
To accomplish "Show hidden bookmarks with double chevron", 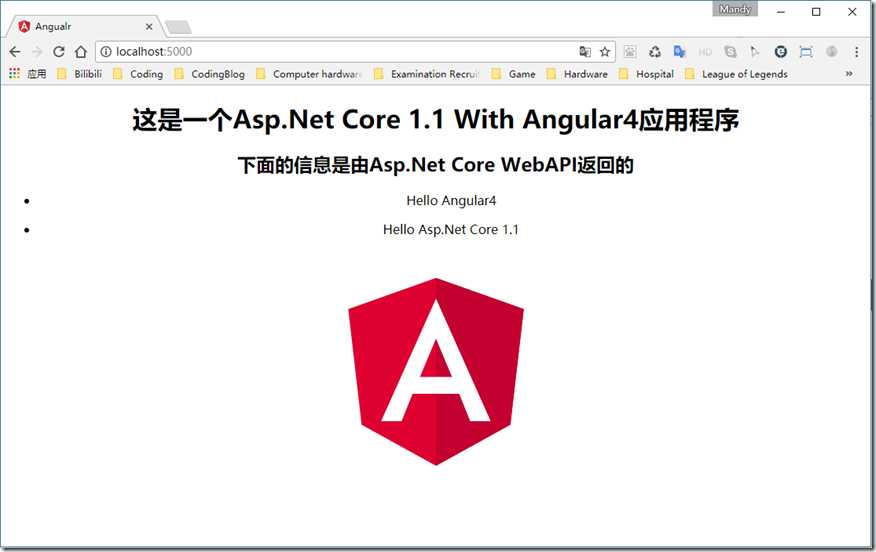I will point(849,74).
